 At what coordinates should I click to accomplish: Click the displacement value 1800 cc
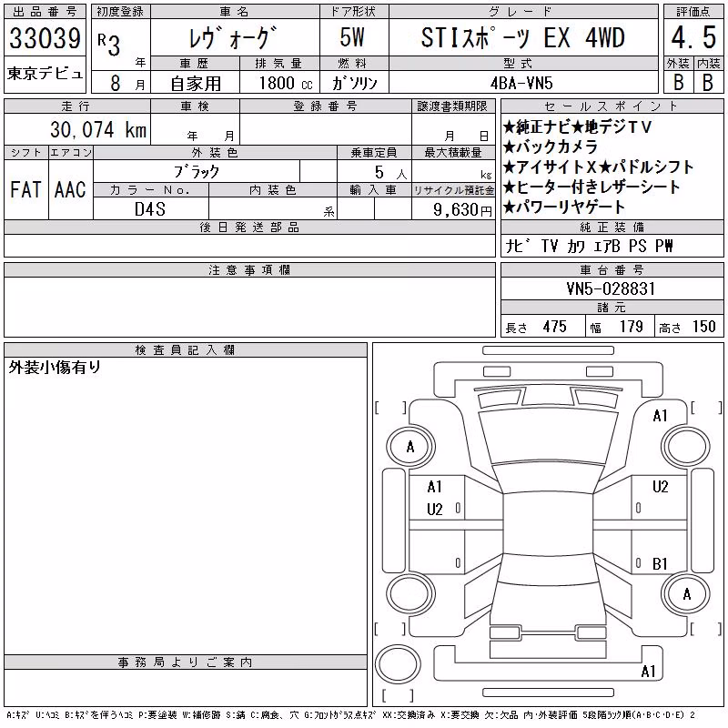[x=286, y=84]
